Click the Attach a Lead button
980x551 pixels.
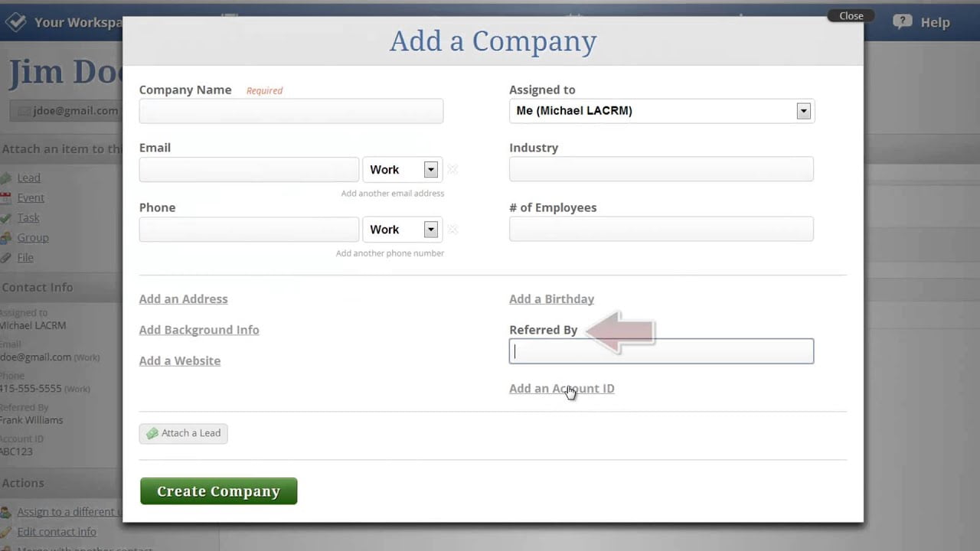click(183, 433)
